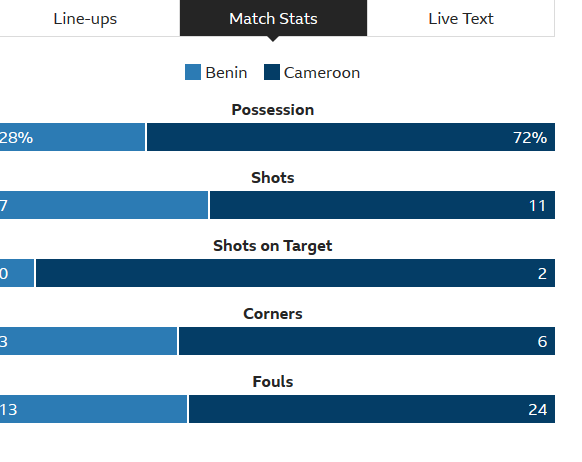Select Cameroon's 2 shots on target bar
The width and height of the screenshot is (582, 462).
295,273
